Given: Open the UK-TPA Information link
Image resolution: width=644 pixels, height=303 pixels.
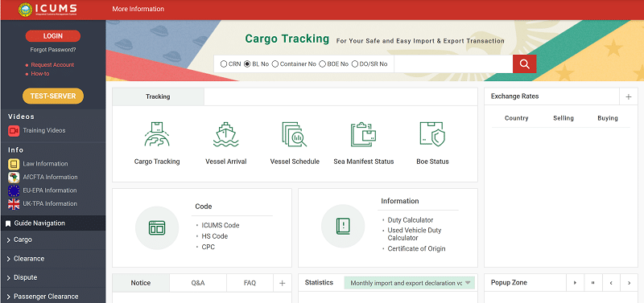Looking at the screenshot, I should tap(50, 204).
